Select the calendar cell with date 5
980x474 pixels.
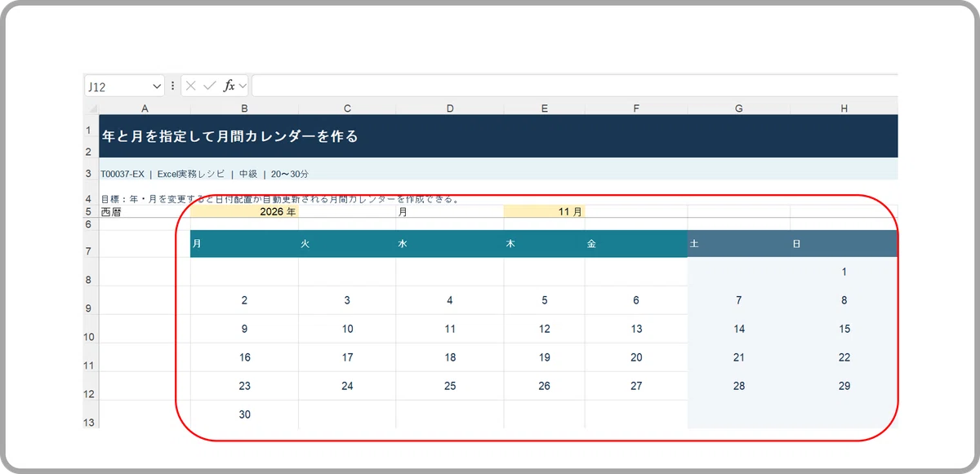545,300
